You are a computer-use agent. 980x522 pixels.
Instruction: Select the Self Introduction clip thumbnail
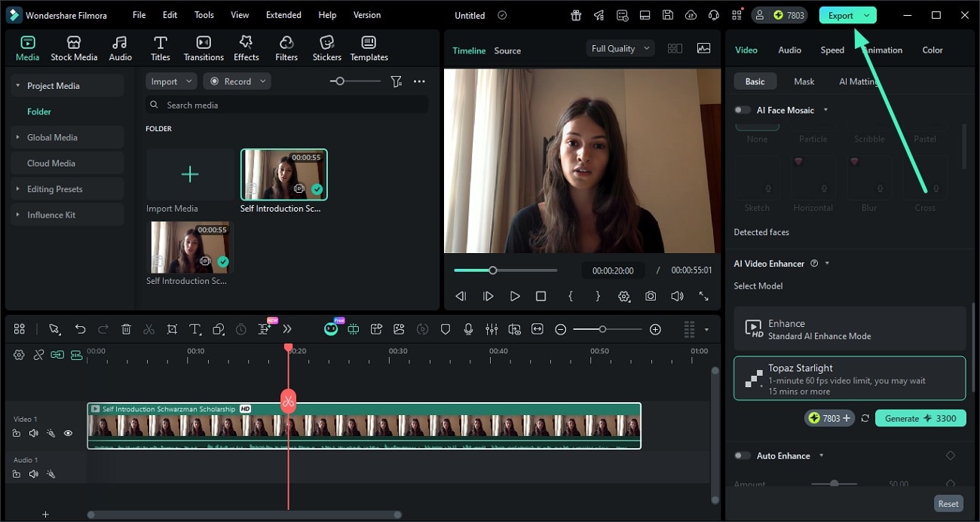pos(283,175)
